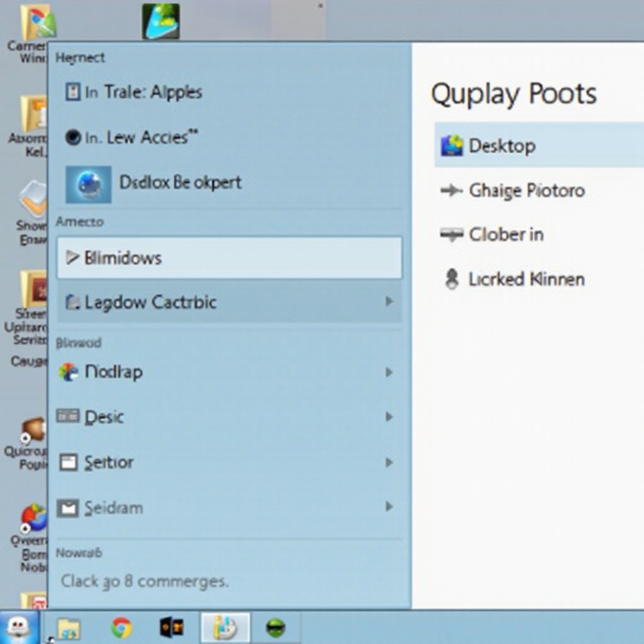Launch Chrome from the taskbar

click(121, 628)
